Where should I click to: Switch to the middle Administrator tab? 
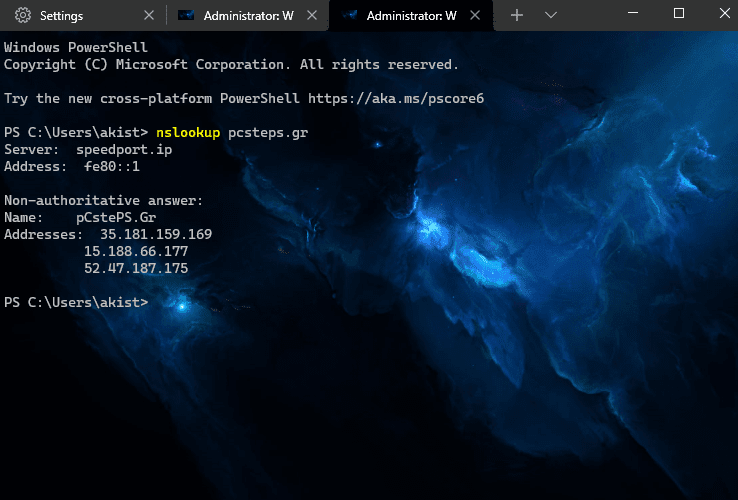pos(248,16)
